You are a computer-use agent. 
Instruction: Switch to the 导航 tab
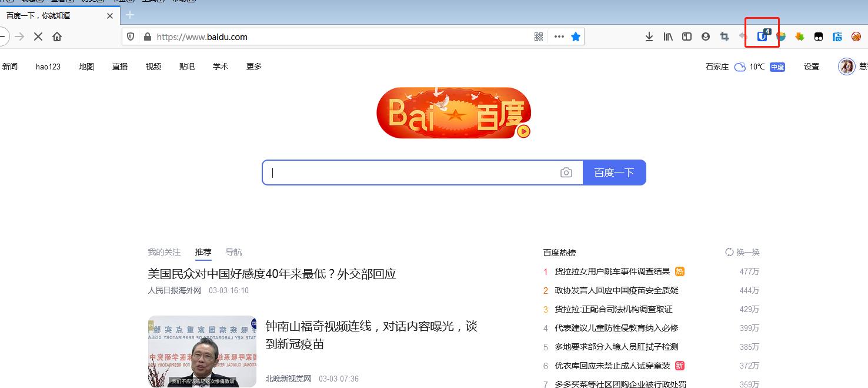[233, 252]
